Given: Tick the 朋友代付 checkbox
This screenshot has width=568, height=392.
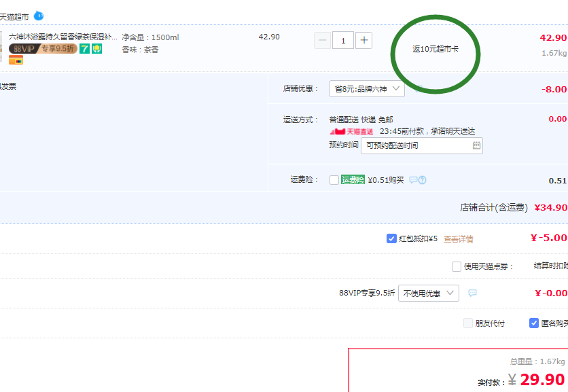Looking at the screenshot, I should 468,323.
